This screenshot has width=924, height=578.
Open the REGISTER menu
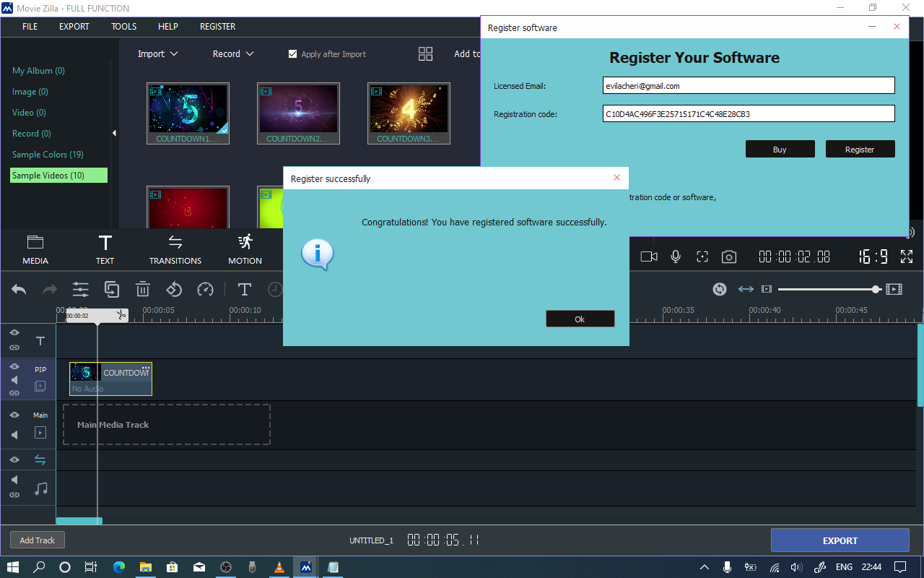218,27
